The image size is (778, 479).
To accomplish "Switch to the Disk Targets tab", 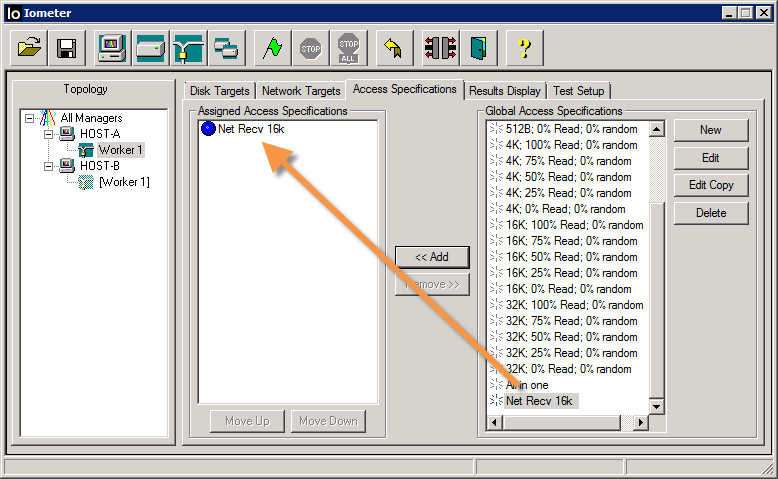I will coord(220,91).
